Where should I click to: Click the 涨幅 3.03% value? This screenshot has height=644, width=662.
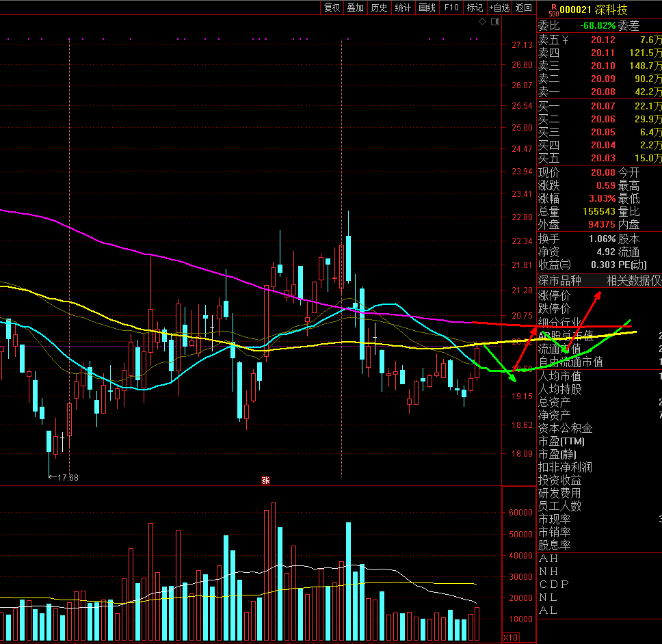click(603, 198)
